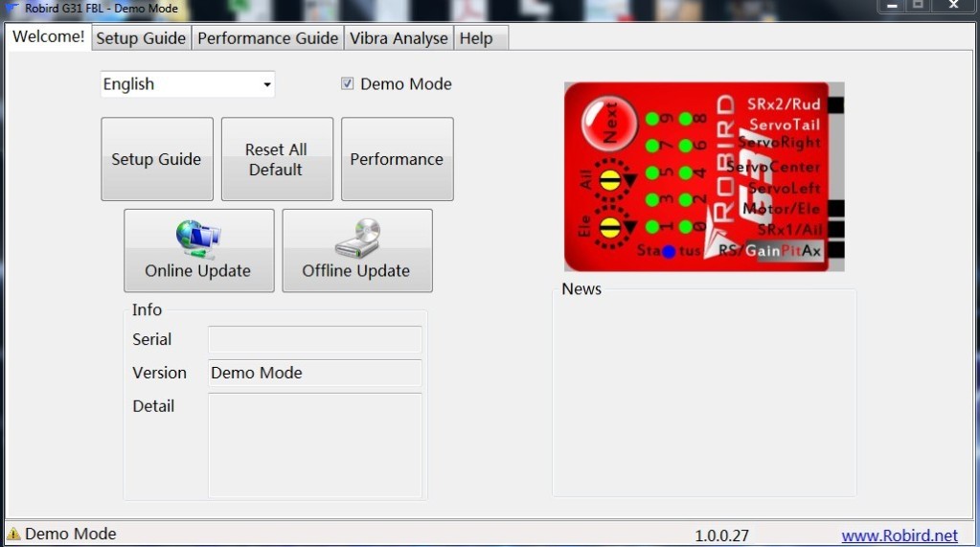Click the Demo Mode status bar text

(x=71, y=534)
